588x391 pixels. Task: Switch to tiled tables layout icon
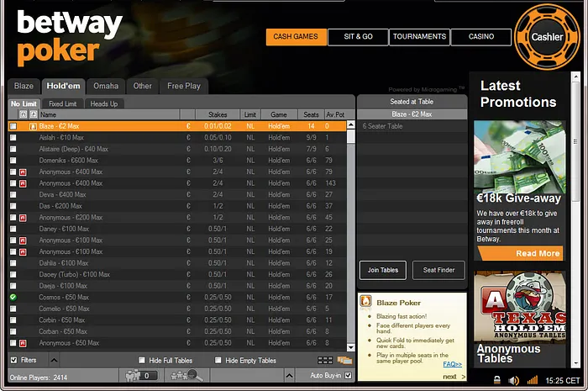(325, 361)
